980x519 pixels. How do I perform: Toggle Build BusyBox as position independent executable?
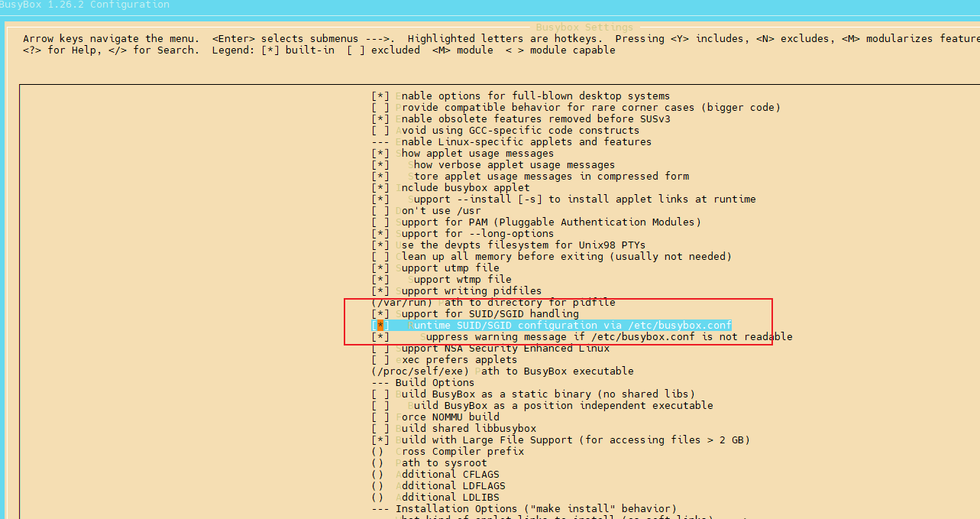[542, 405]
